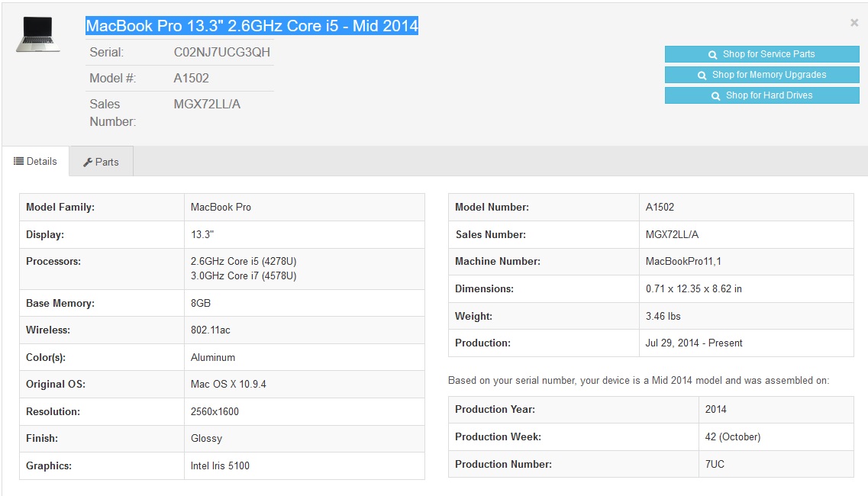Image resolution: width=868 pixels, height=496 pixels.
Task: Click the Production Week value 42 (October)
Action: [x=733, y=436]
